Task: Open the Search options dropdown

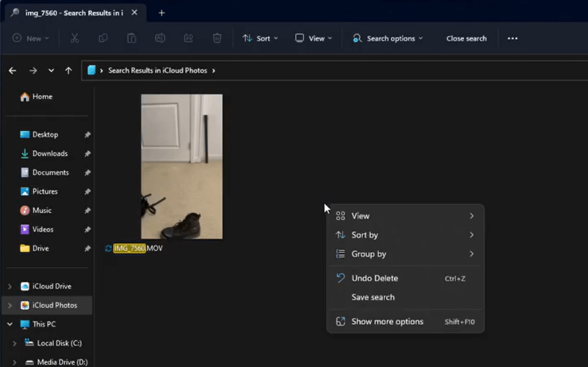Action: click(x=388, y=38)
